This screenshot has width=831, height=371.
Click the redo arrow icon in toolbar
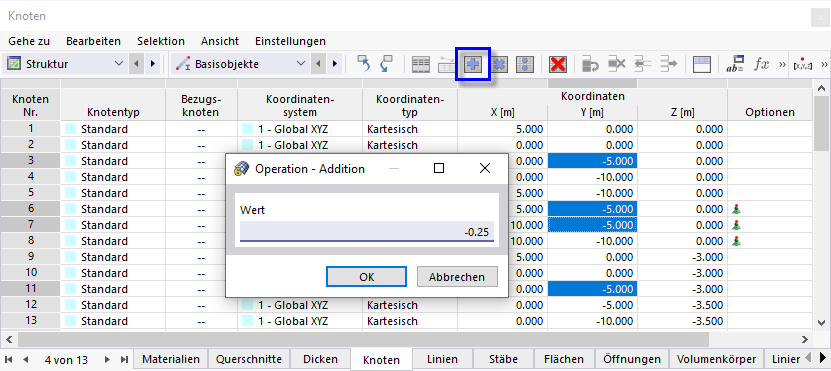pyautogui.click(x=386, y=64)
